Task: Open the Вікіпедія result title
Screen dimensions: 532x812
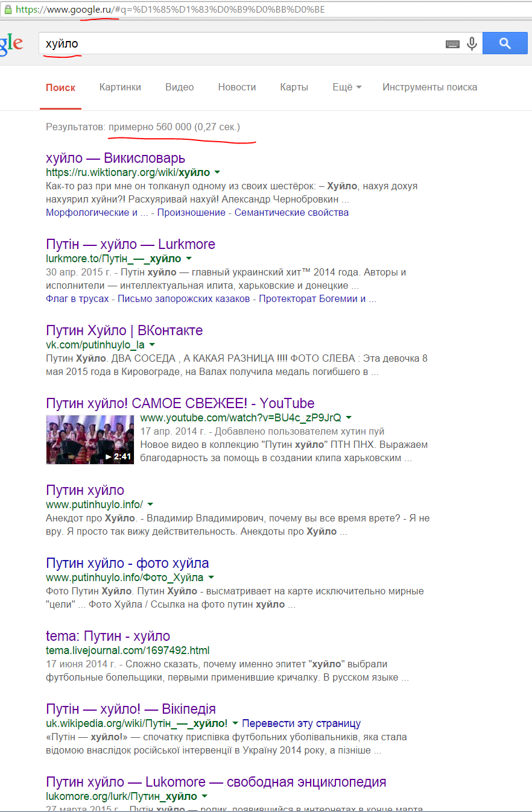Action: [131, 709]
